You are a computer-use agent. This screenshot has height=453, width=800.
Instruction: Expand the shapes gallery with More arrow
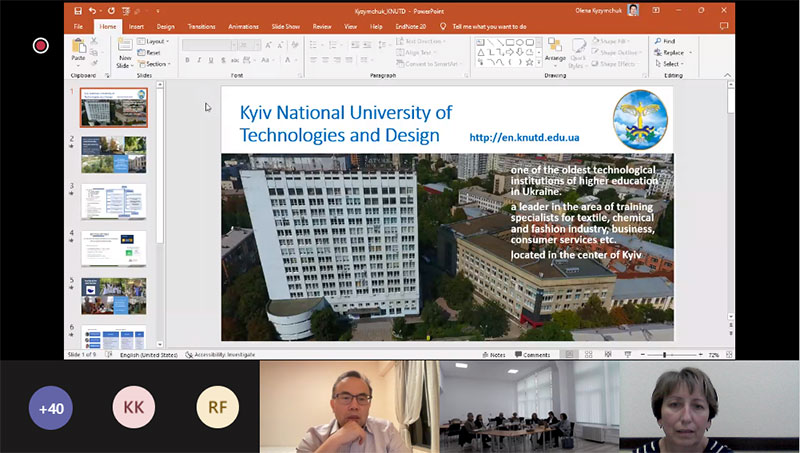[x=539, y=62]
